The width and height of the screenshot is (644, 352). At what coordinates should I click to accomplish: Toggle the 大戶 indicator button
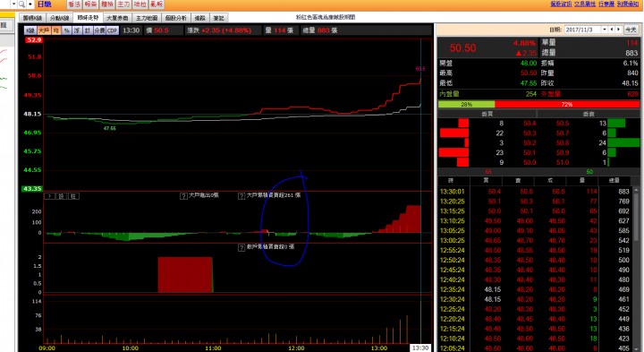coord(44,30)
